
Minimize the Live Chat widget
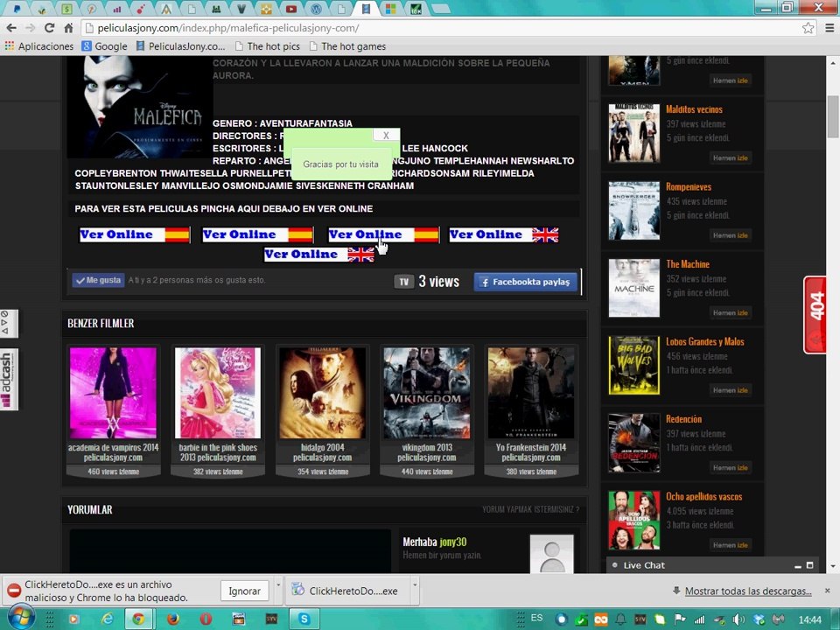coord(798,566)
